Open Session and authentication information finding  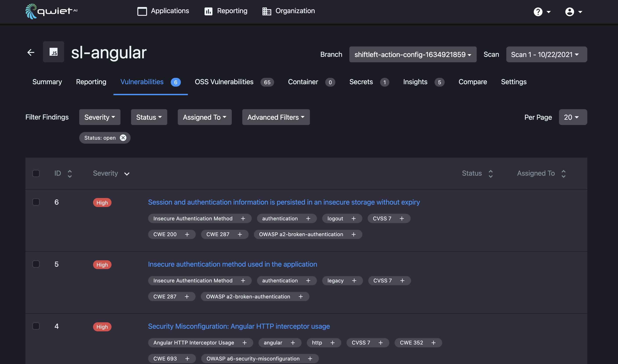coord(284,202)
